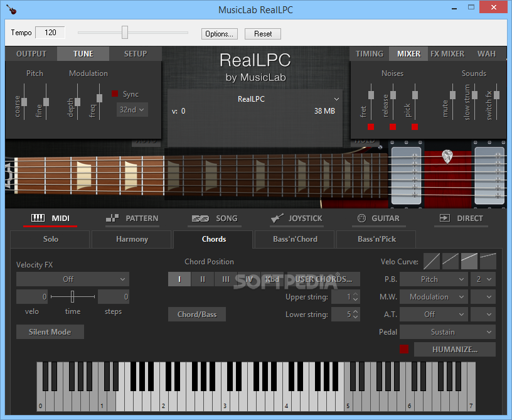Image resolution: width=512 pixels, height=420 pixels.
Task: Increase the Upper string stepper
Action: point(356,294)
